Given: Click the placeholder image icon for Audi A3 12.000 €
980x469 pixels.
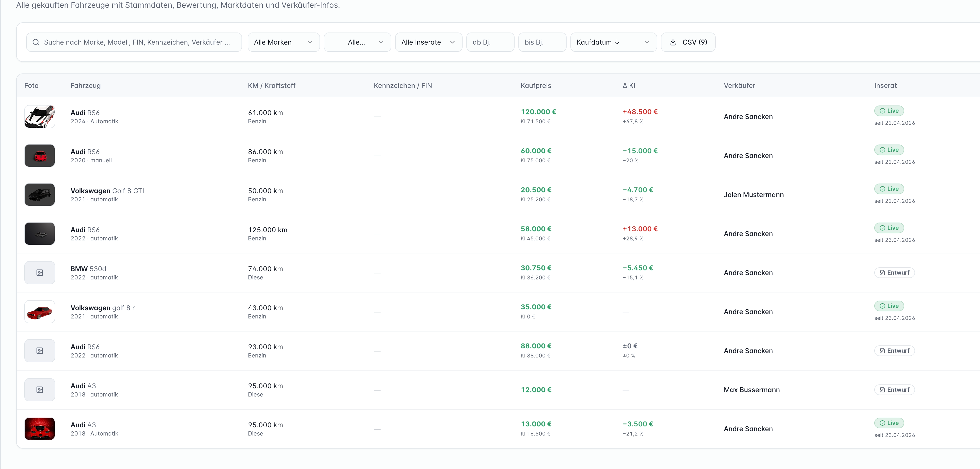Looking at the screenshot, I should pos(39,390).
